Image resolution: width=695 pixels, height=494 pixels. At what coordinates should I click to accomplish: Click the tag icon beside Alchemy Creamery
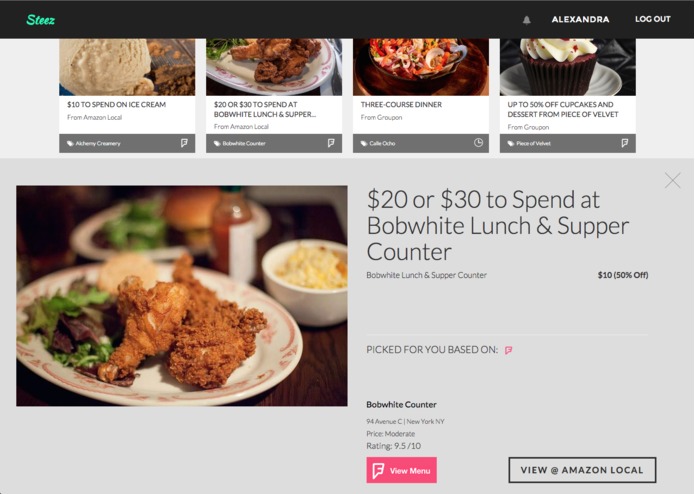point(70,144)
